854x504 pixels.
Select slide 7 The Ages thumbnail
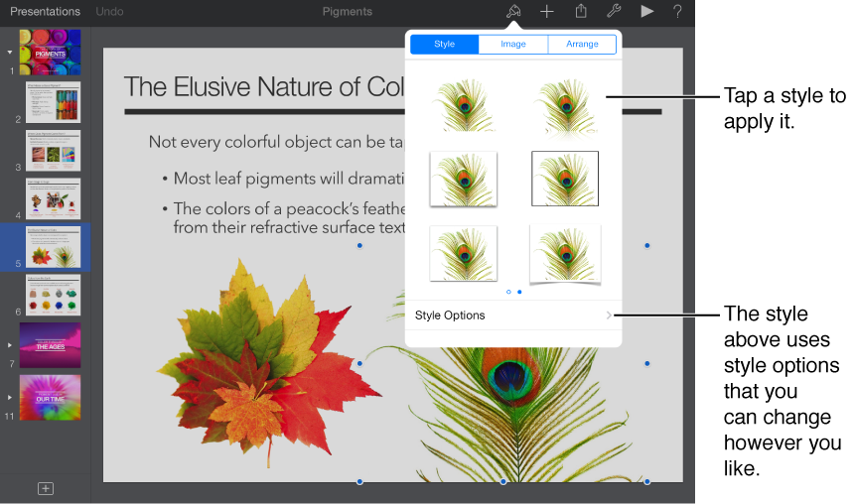(50, 345)
